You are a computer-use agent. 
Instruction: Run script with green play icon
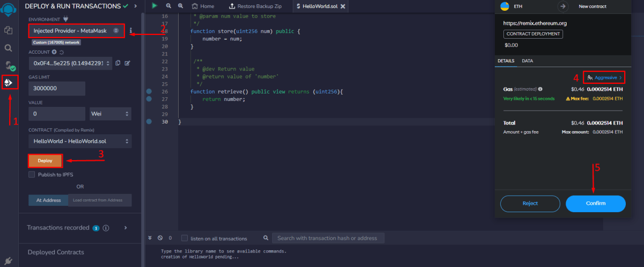click(x=155, y=6)
